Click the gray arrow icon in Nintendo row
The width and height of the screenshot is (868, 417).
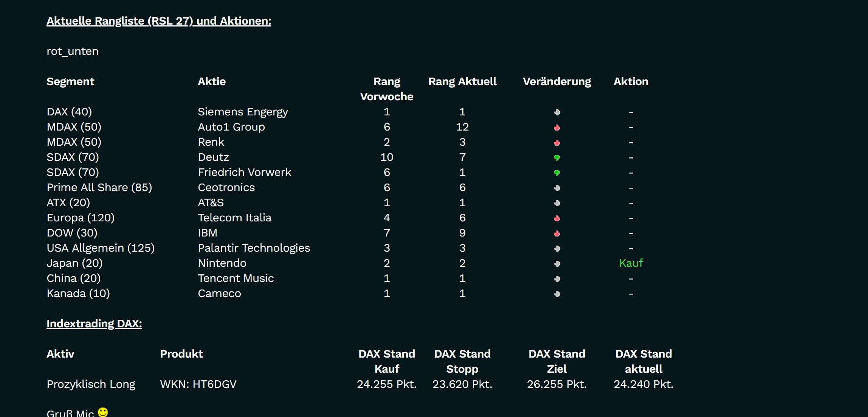[x=557, y=264]
